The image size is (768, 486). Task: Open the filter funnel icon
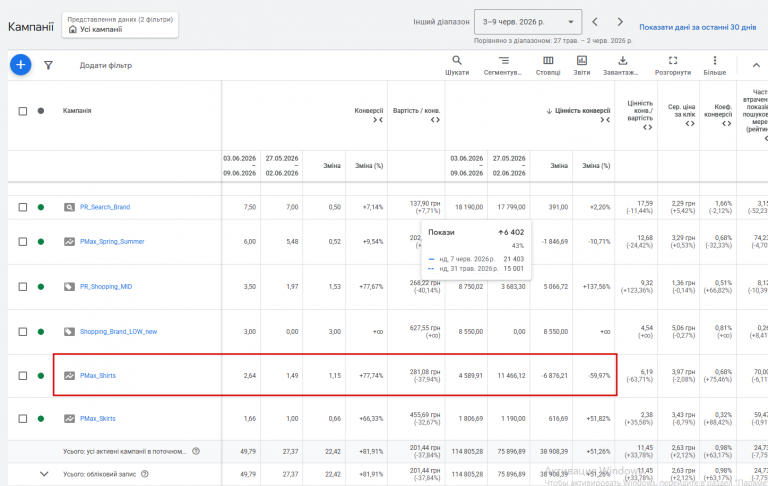(48, 65)
